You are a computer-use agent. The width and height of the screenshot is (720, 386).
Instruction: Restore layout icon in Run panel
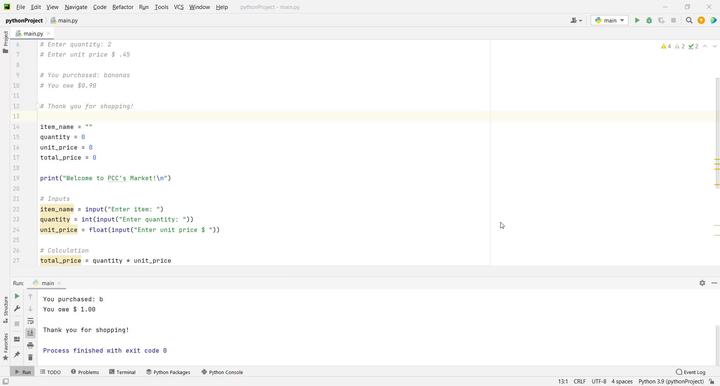pyautogui.click(x=17, y=339)
